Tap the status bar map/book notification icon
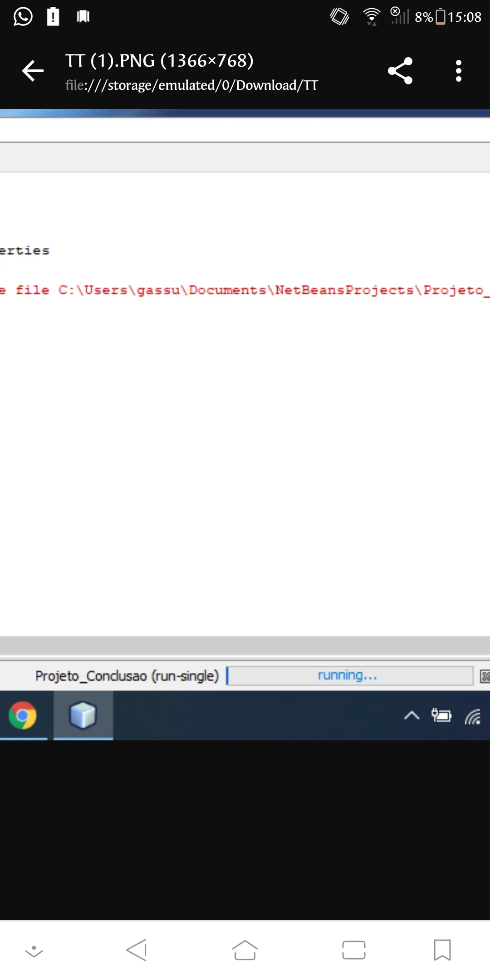Viewport: 490px width, 980px height. (83, 17)
